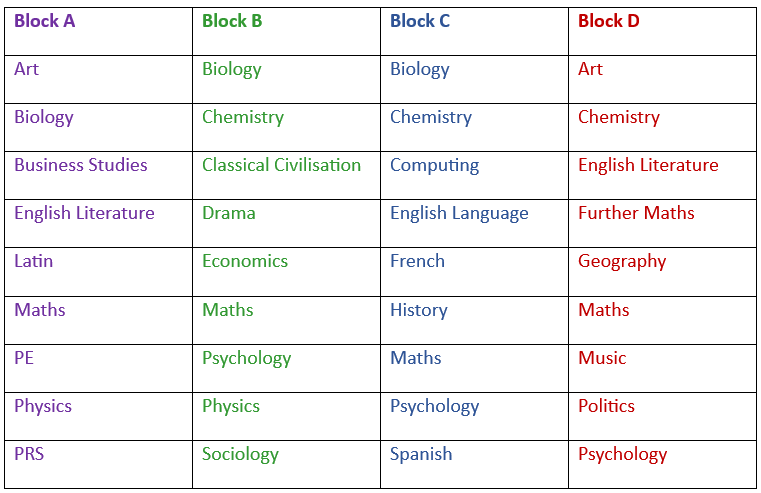Select English Language in Block C

click(x=459, y=213)
